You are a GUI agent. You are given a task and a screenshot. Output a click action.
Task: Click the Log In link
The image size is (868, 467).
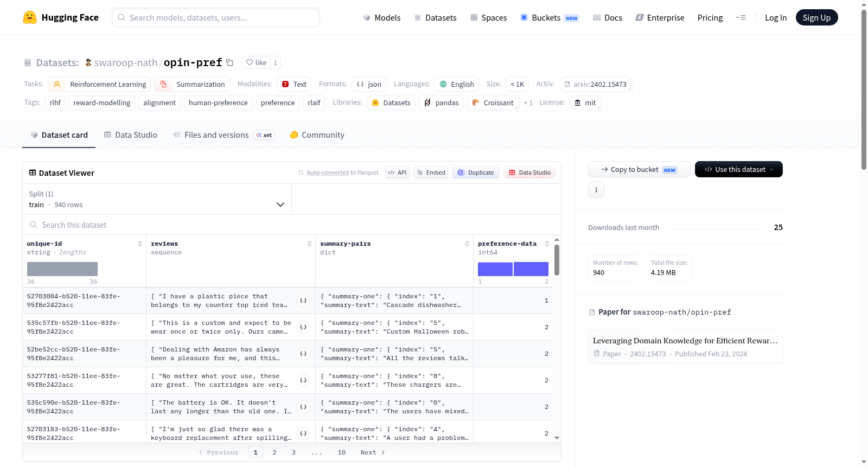[776, 17]
